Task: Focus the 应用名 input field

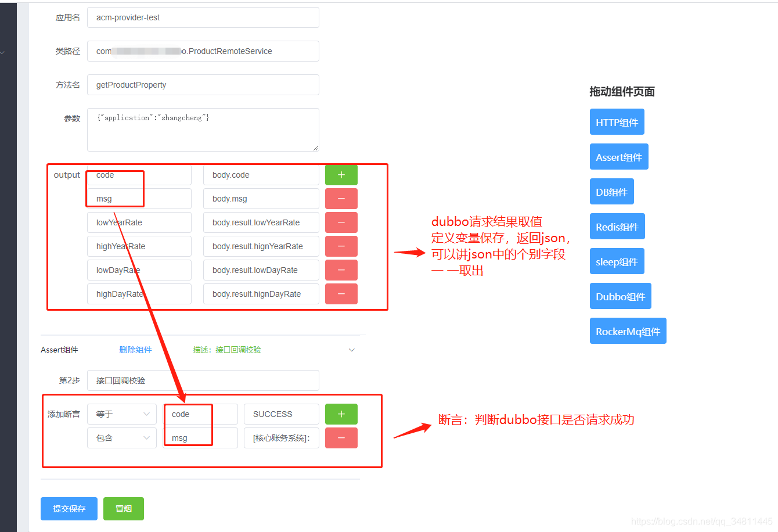Action: 203,17
